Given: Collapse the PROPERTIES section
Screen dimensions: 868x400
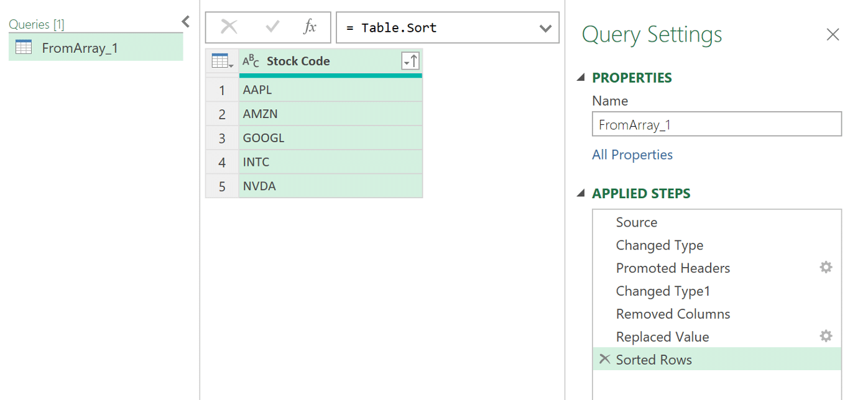Looking at the screenshot, I should click(x=581, y=78).
